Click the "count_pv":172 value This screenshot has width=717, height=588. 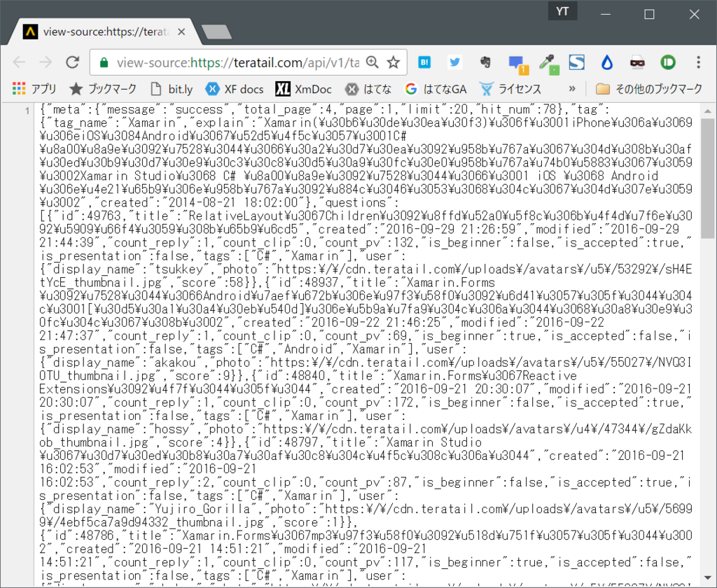(x=369, y=402)
